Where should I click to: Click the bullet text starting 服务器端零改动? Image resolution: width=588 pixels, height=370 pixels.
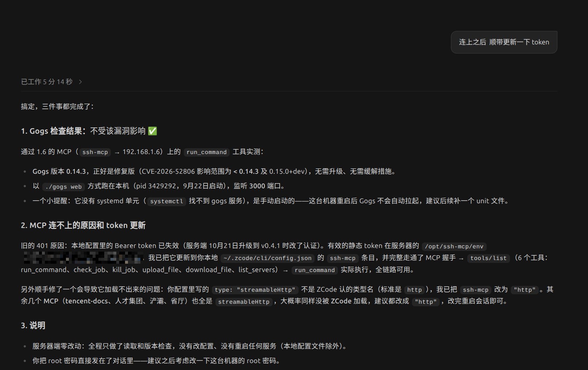pos(190,346)
